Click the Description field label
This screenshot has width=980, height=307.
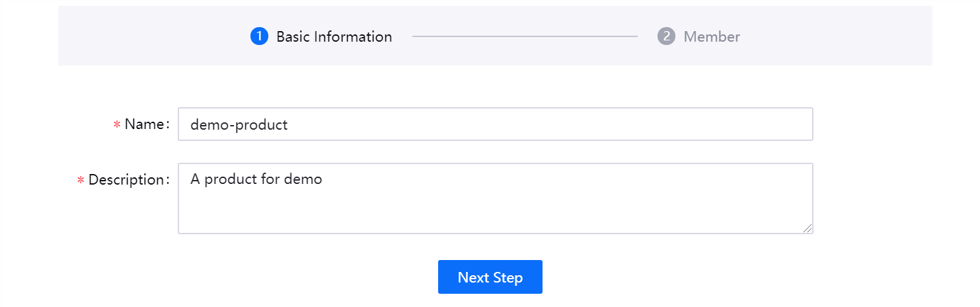126,180
